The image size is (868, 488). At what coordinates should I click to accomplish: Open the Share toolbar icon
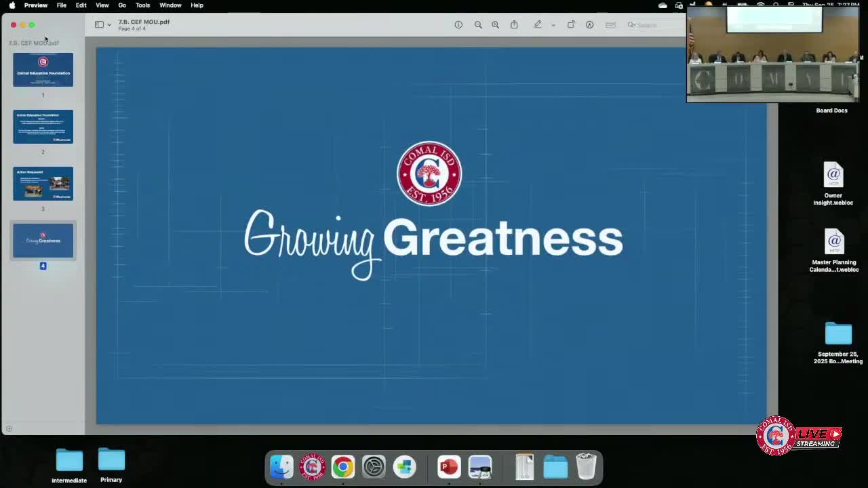pyautogui.click(x=514, y=25)
